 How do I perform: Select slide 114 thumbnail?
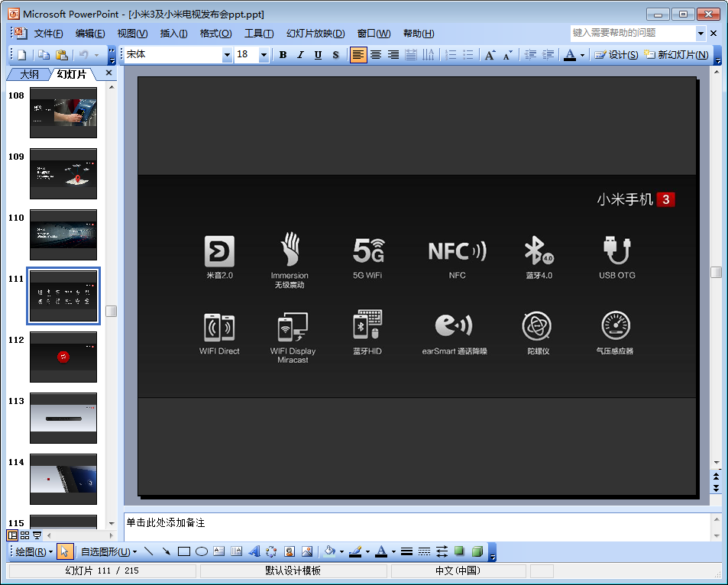[63, 479]
